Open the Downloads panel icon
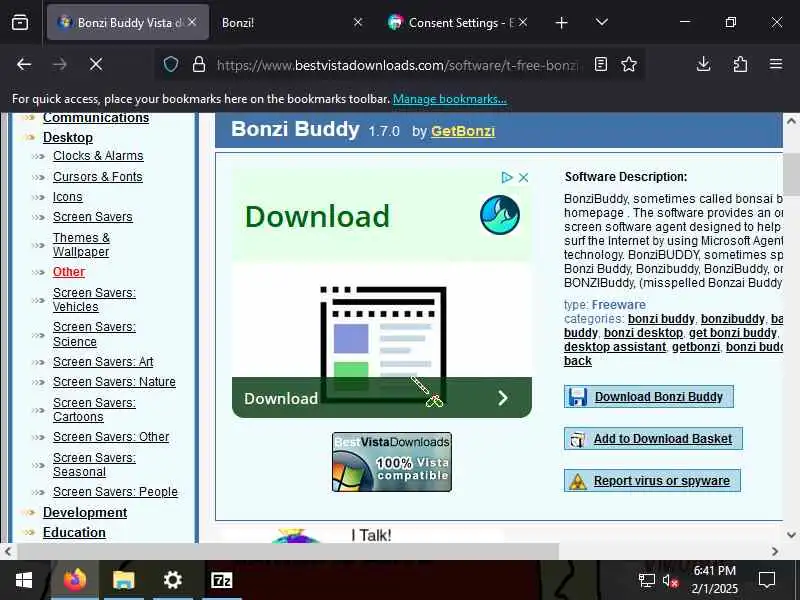Image resolution: width=800 pixels, height=600 pixels. [704, 64]
